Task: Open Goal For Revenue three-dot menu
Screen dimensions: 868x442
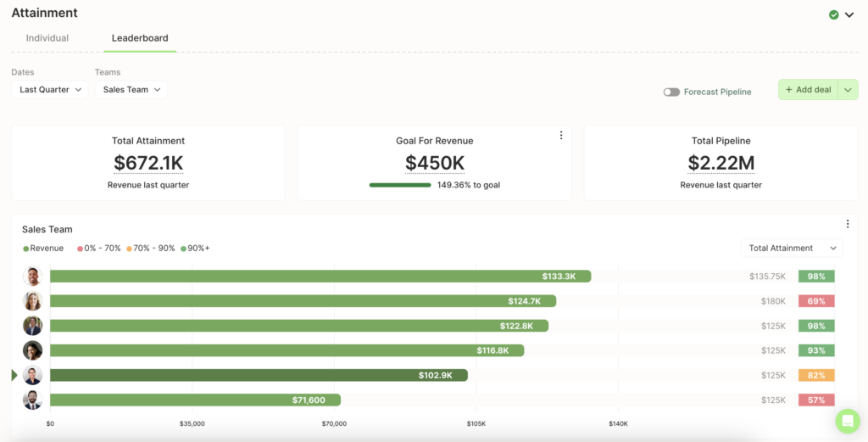Action: [x=561, y=135]
